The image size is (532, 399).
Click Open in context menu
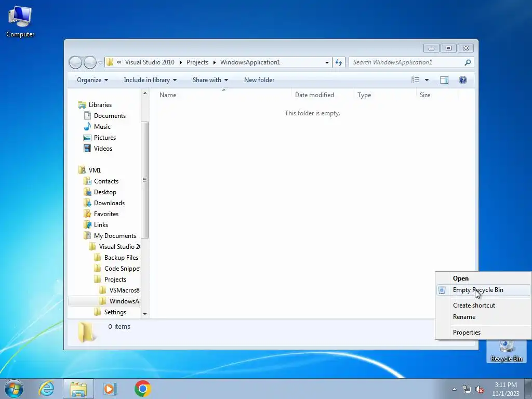pos(460,278)
